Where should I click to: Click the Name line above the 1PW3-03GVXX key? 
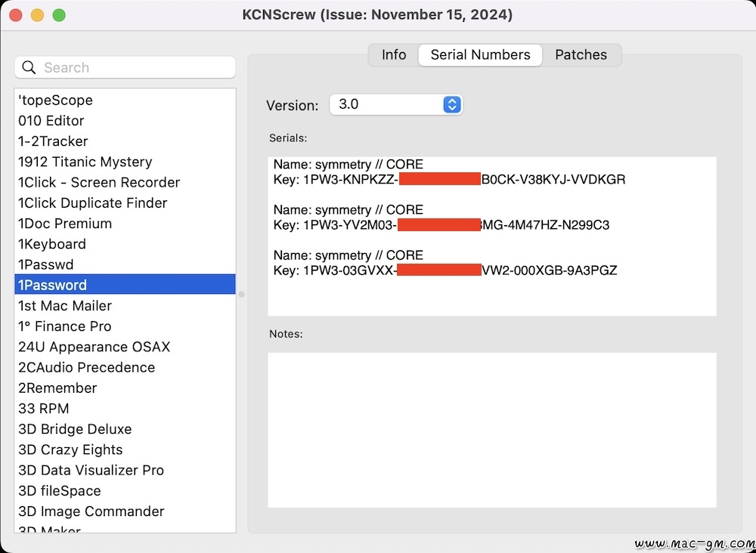coord(348,255)
